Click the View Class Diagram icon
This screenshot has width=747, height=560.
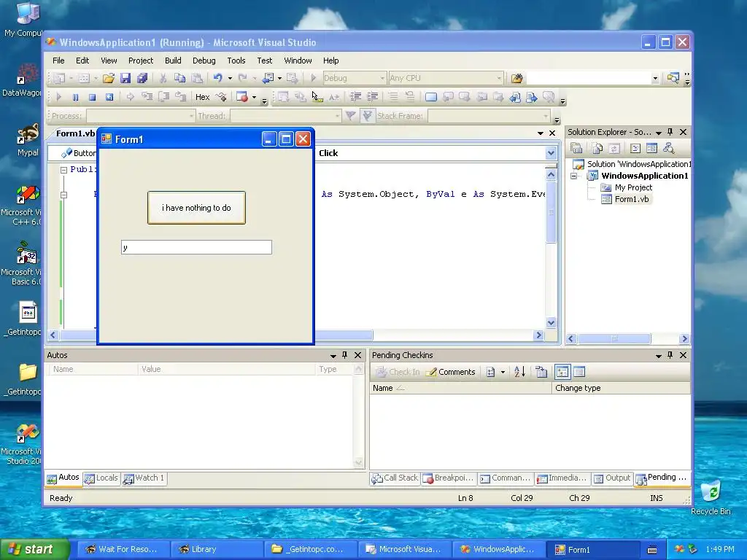(668, 148)
